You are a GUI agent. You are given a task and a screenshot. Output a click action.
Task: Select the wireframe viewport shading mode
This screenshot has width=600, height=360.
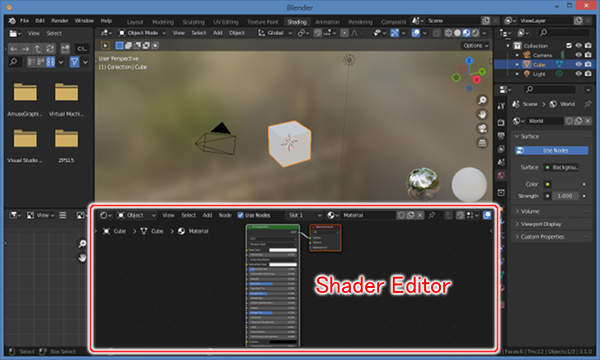point(448,33)
